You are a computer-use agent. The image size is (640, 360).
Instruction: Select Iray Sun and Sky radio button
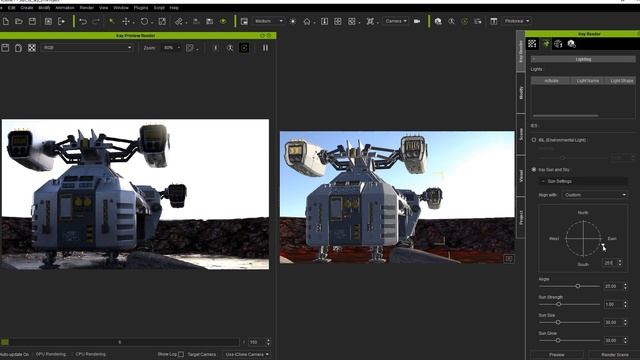[x=534, y=169]
